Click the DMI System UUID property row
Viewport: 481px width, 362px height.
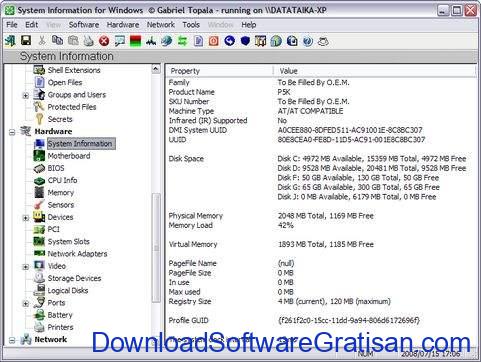(321, 130)
